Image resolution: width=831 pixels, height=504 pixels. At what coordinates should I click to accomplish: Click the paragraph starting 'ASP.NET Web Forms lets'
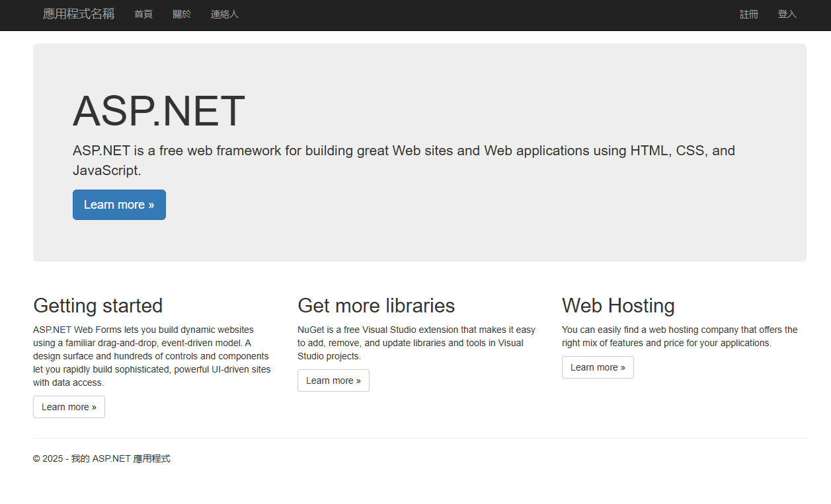coord(152,356)
